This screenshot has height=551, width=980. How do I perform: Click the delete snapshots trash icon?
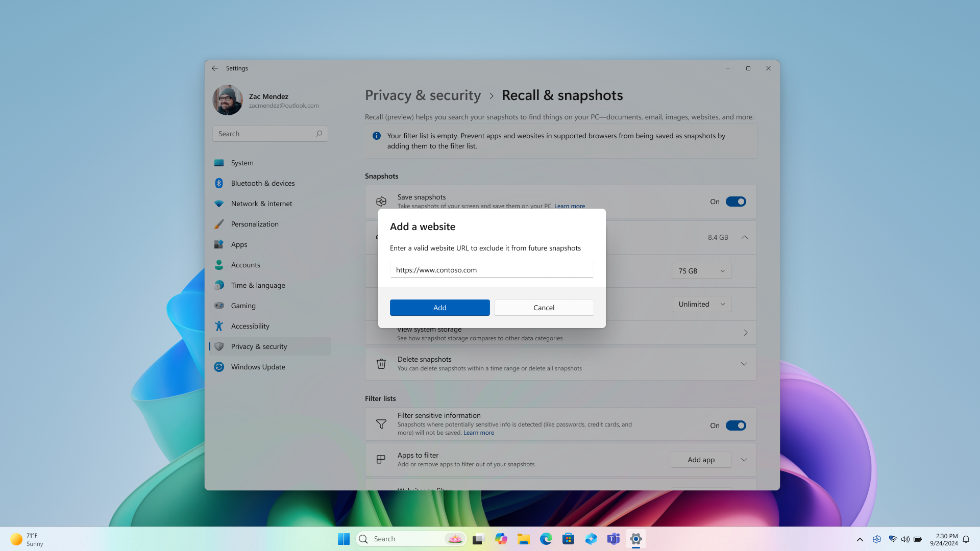click(x=381, y=363)
